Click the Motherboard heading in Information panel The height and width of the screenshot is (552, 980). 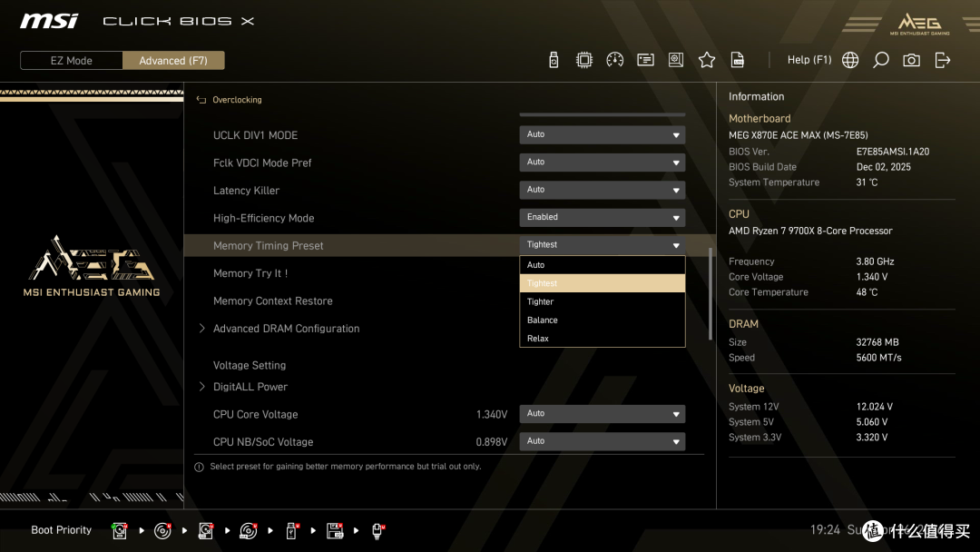click(x=759, y=119)
